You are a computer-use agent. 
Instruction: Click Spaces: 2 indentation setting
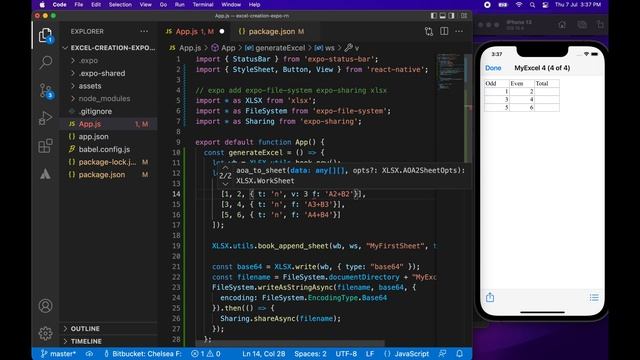point(310,354)
